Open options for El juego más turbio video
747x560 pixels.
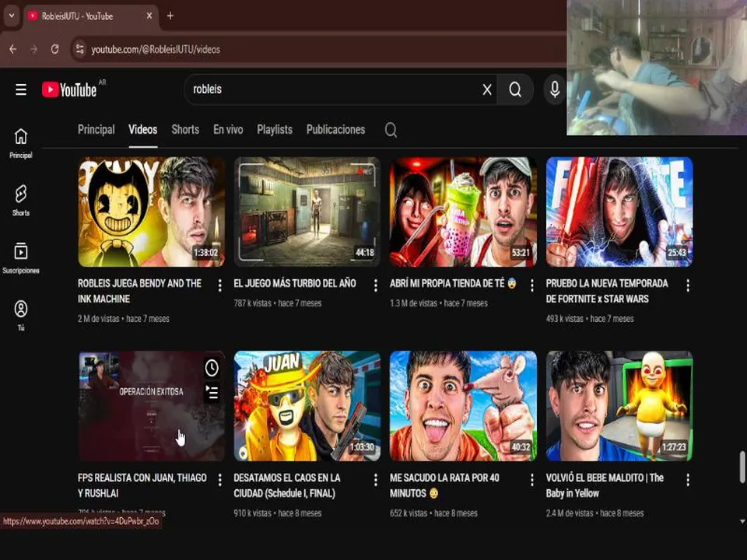tap(375, 285)
